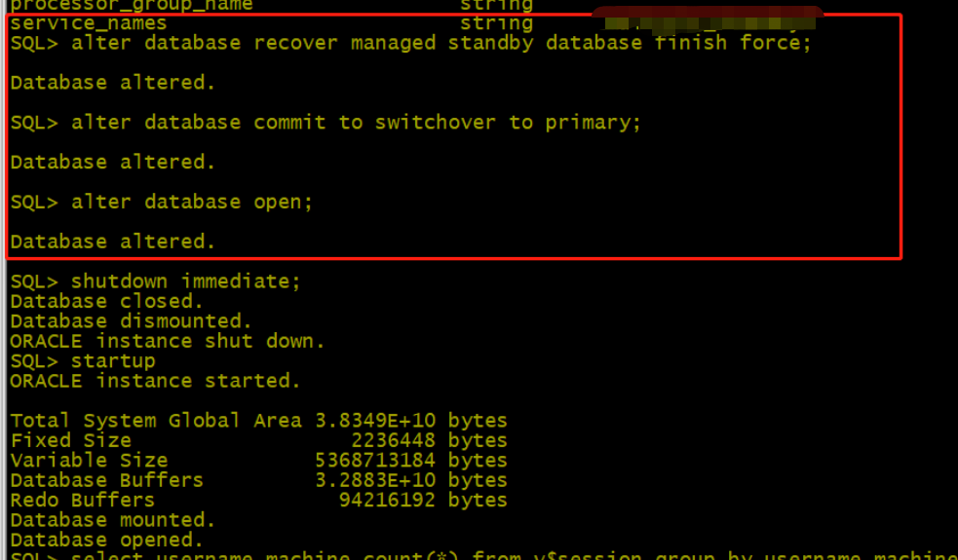
Task: Click the 'Total System Global Area' line
Action: 258,421
